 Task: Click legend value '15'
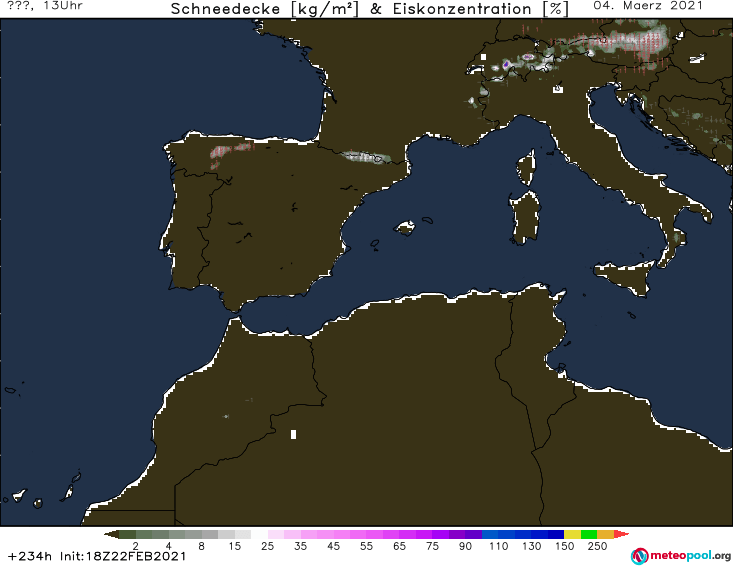pyautogui.click(x=234, y=546)
